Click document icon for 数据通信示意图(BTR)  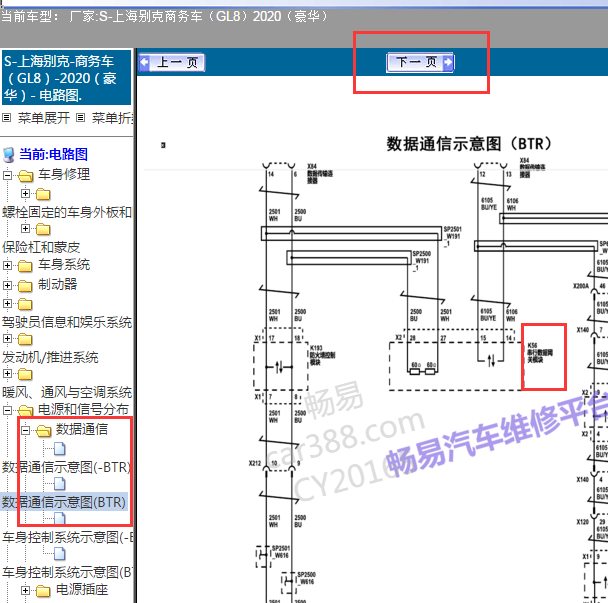(59, 484)
